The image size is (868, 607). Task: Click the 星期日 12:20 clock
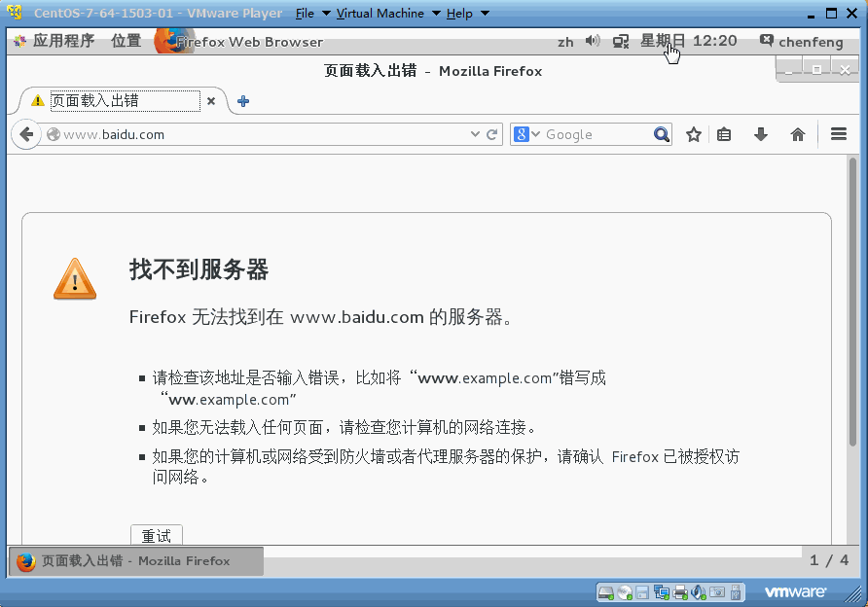pyautogui.click(x=689, y=41)
